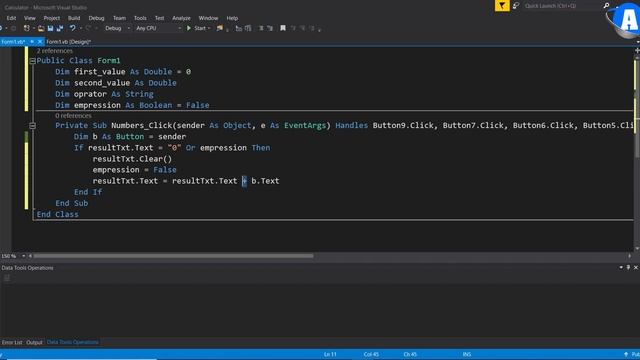640x360 pixels.
Task: Go to the previous bookmark icon
Action: pyautogui.click(x=293, y=28)
